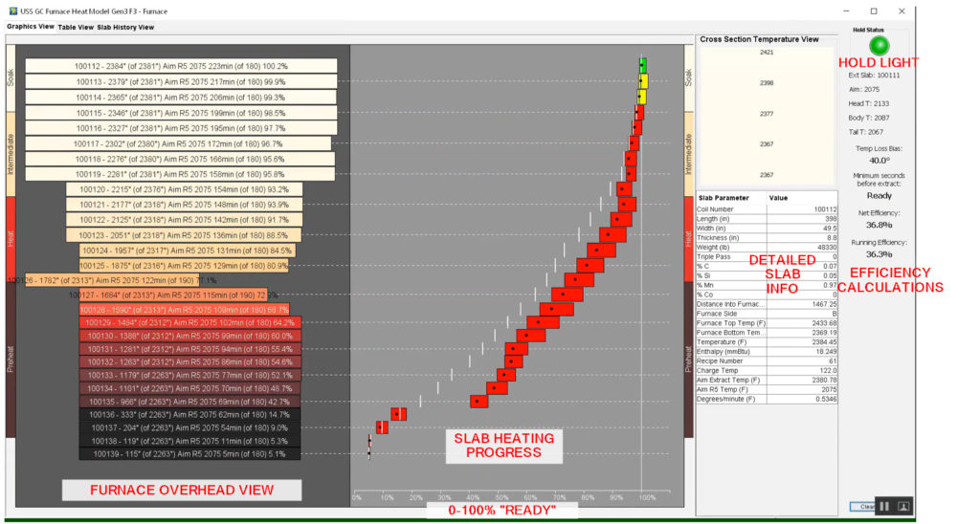
Task: Select slab 100134 bar at 48.7%
Action: click(x=190, y=388)
